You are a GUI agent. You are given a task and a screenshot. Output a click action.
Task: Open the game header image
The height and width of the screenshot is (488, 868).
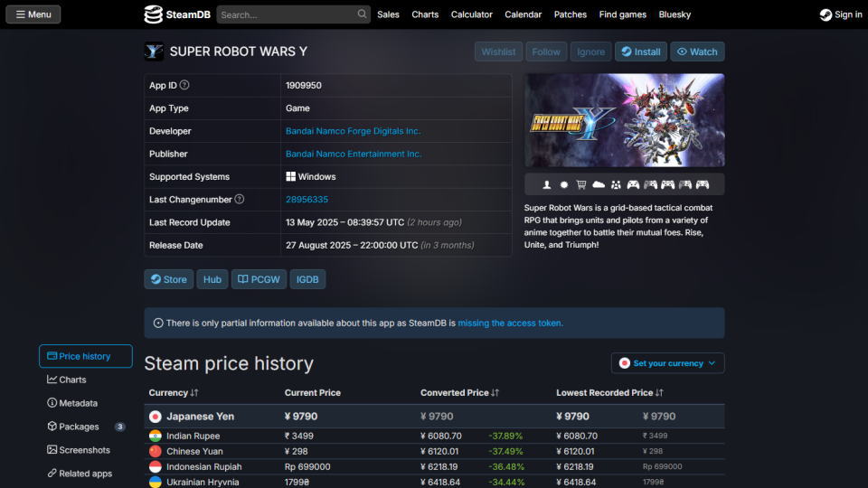pos(625,120)
